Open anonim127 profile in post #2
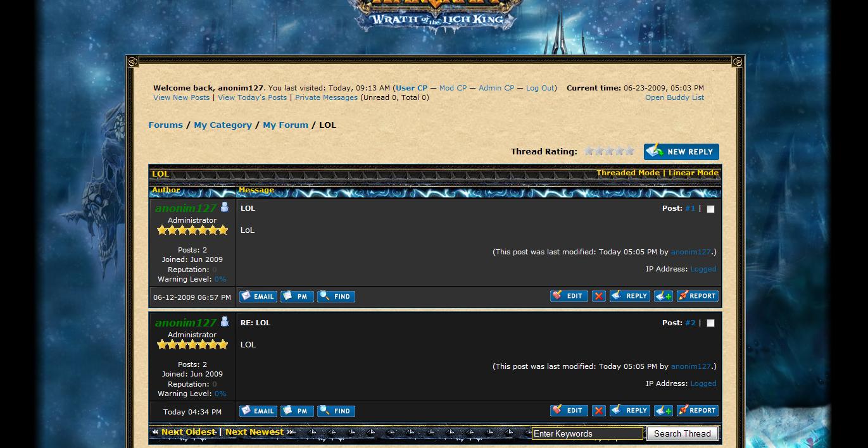 [186, 323]
